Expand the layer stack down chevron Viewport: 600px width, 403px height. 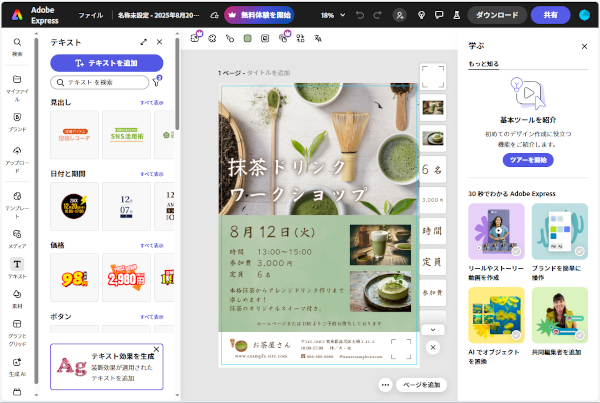432,327
